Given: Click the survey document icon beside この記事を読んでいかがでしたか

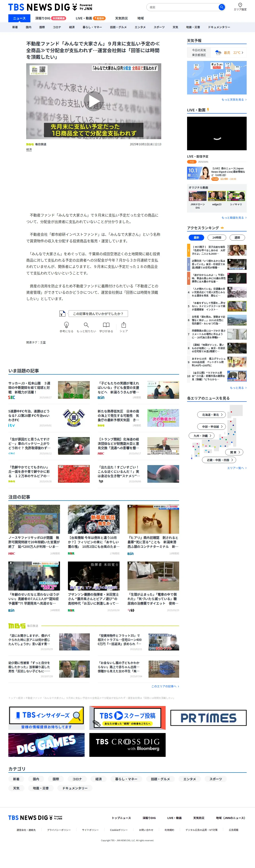Looking at the screenshot, I should [62, 314].
